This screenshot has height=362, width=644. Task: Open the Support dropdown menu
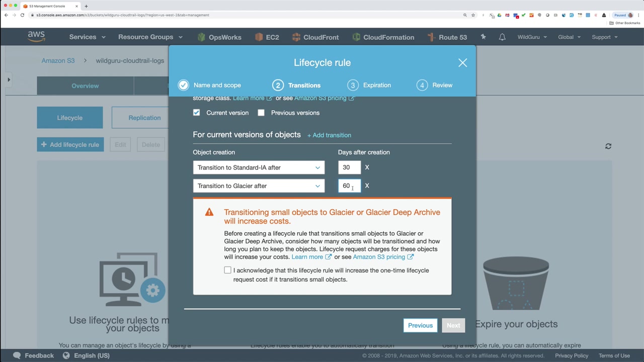pos(605,37)
